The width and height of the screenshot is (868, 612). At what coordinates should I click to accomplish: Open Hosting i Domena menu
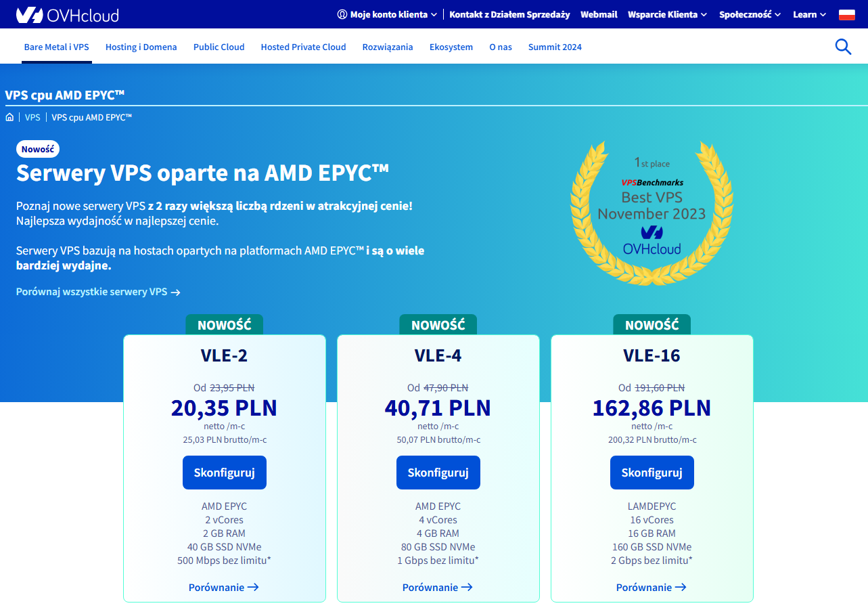[x=141, y=47]
